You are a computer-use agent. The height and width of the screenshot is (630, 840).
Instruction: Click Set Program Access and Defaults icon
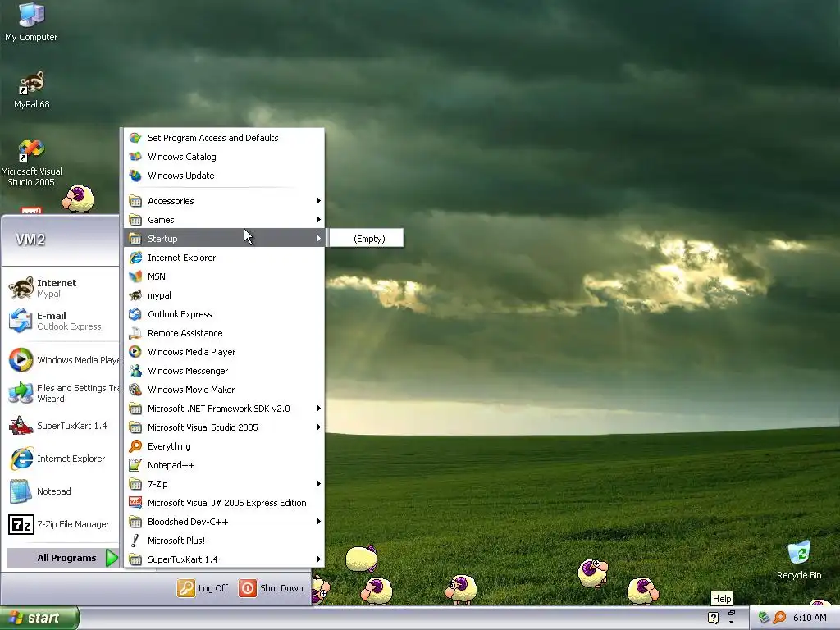pos(135,138)
